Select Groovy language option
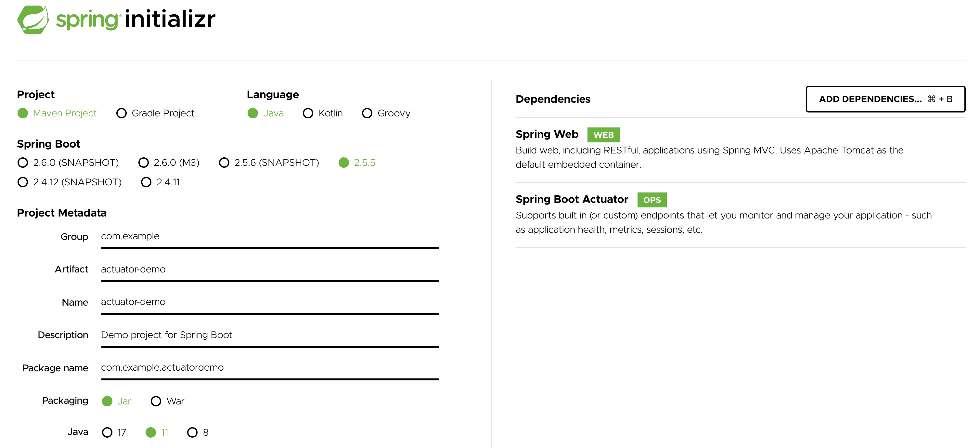 tap(367, 113)
